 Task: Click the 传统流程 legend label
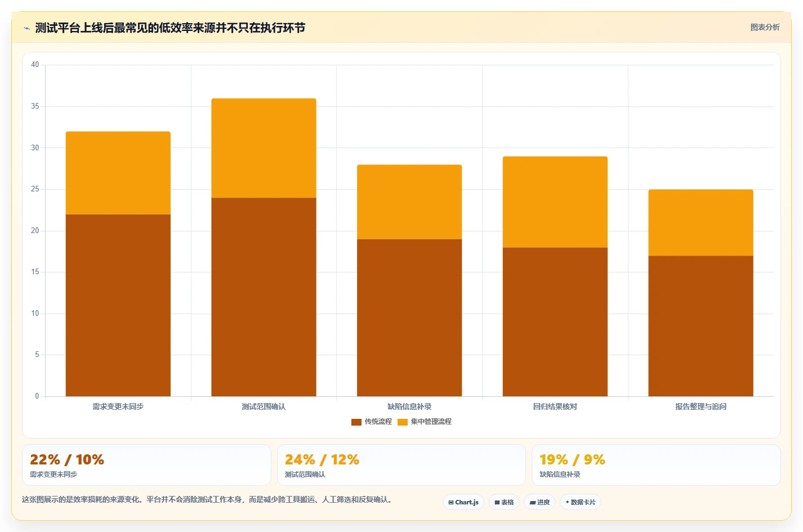click(378, 422)
